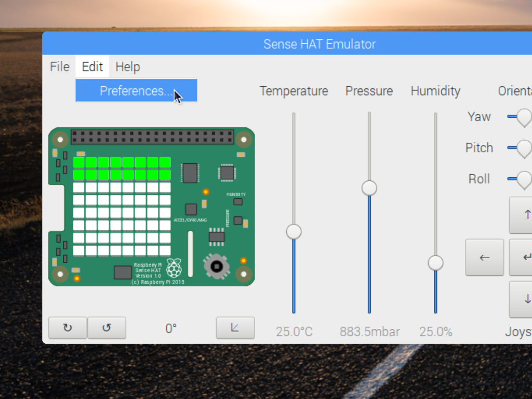Open the Help menu
The height and width of the screenshot is (399, 532).
(128, 66)
